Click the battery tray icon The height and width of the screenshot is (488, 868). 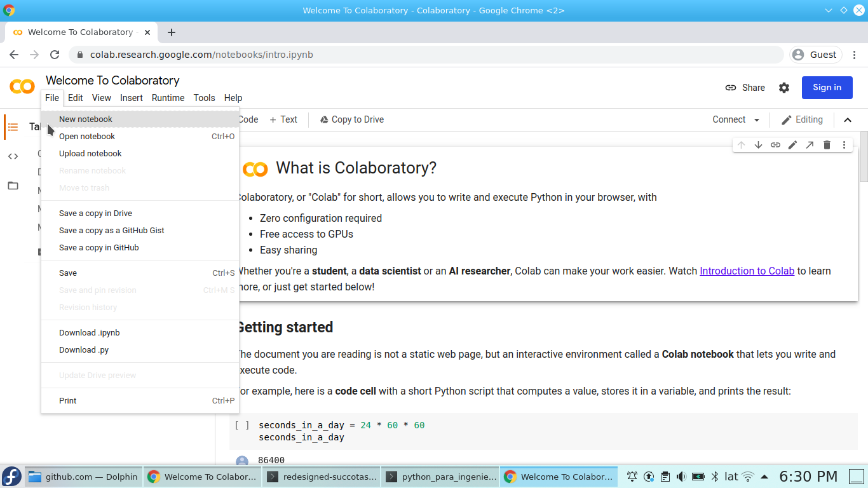click(x=698, y=477)
